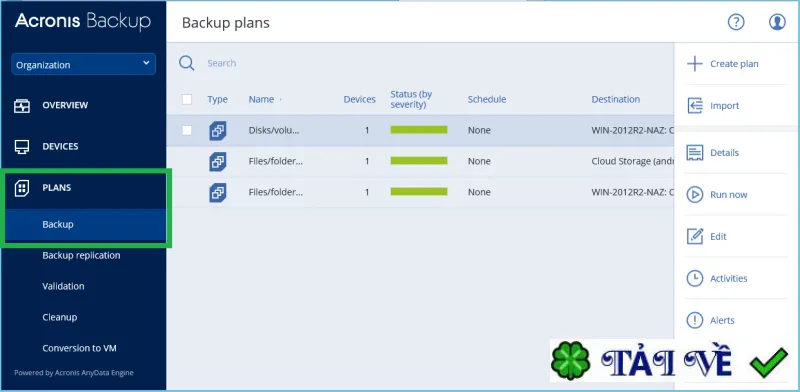Click the Details label
The image size is (800, 392).
(x=724, y=153)
